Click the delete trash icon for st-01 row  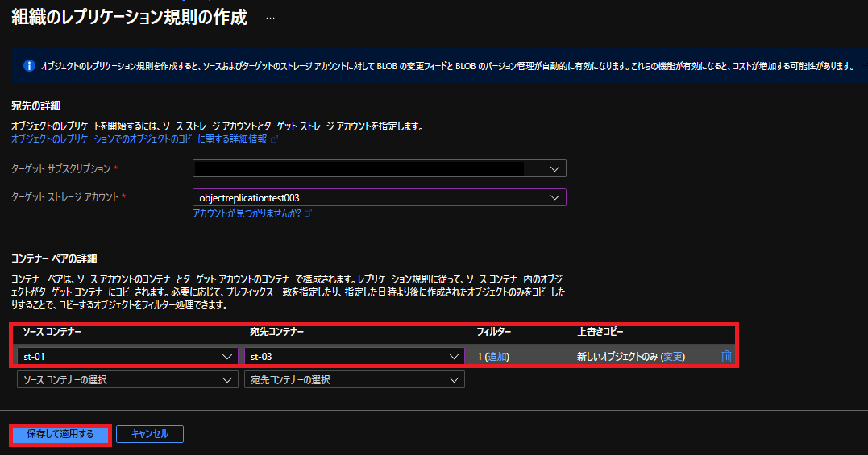[x=726, y=357]
